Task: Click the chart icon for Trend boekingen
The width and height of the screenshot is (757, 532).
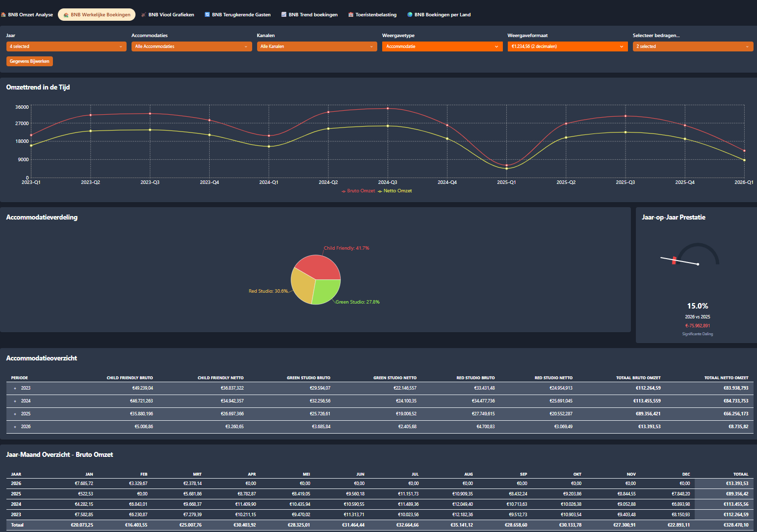Action: pyautogui.click(x=284, y=15)
